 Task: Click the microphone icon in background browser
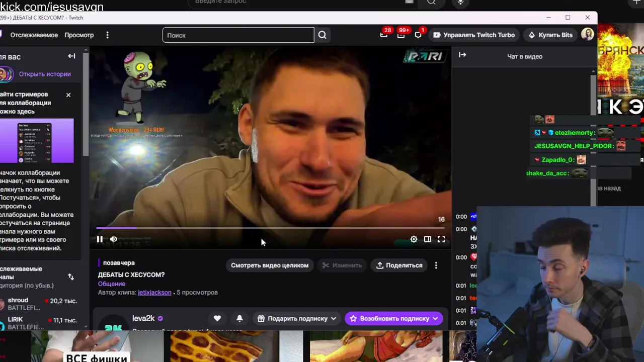coord(460,3)
